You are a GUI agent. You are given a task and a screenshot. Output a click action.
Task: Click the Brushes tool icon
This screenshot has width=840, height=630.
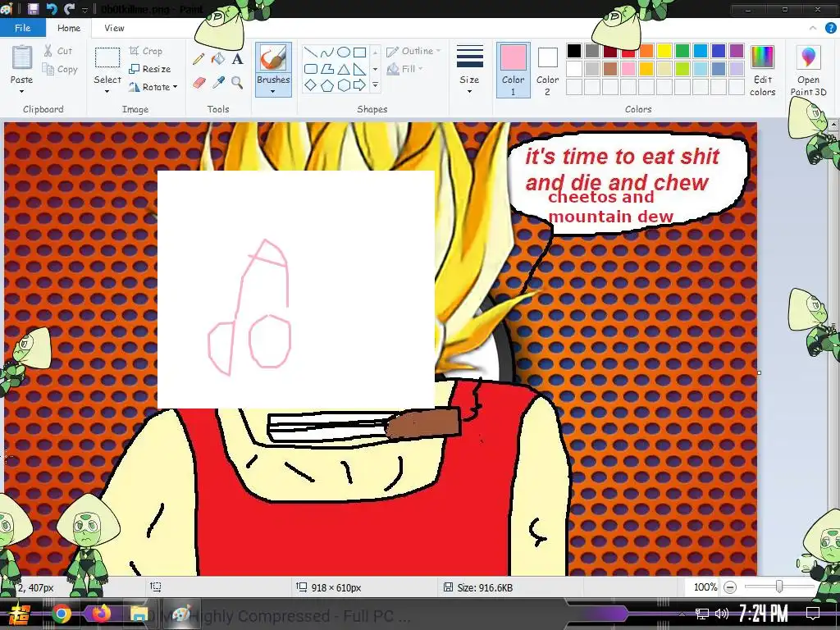tap(273, 58)
